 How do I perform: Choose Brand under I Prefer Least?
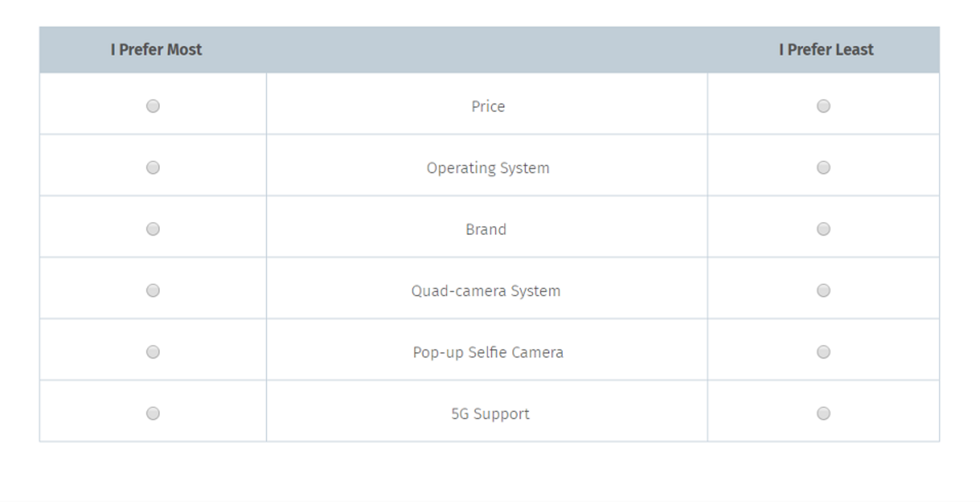(823, 229)
